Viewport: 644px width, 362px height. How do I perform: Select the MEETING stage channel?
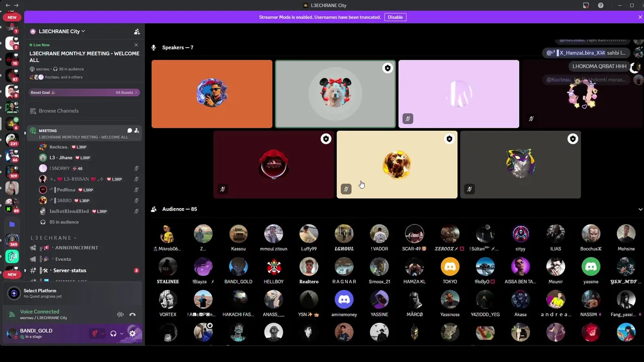(84, 133)
